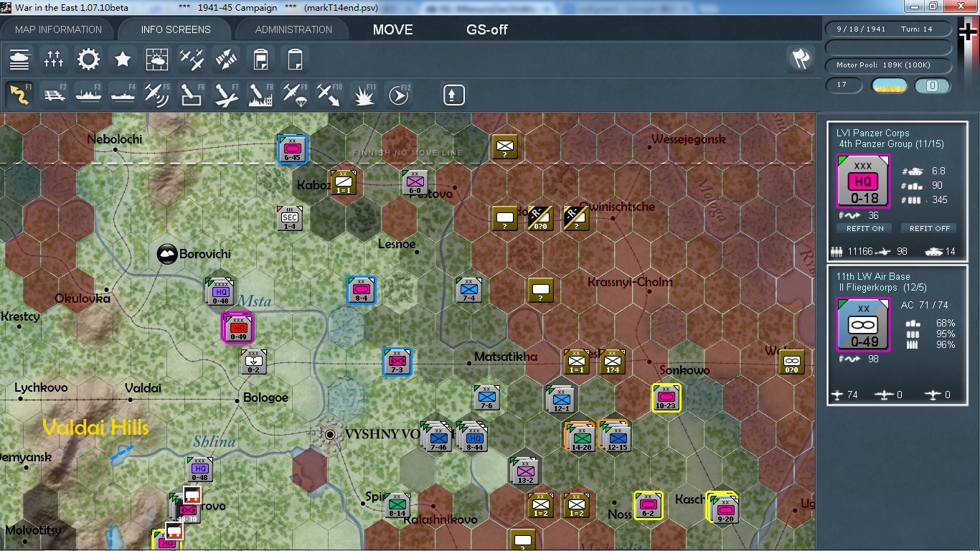Open the report icon with flag page

click(260, 59)
